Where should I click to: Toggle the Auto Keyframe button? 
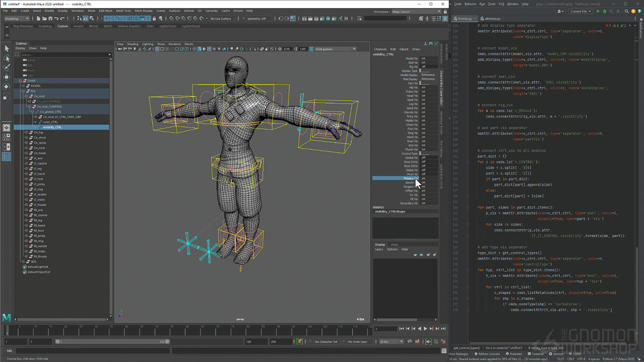300,341
